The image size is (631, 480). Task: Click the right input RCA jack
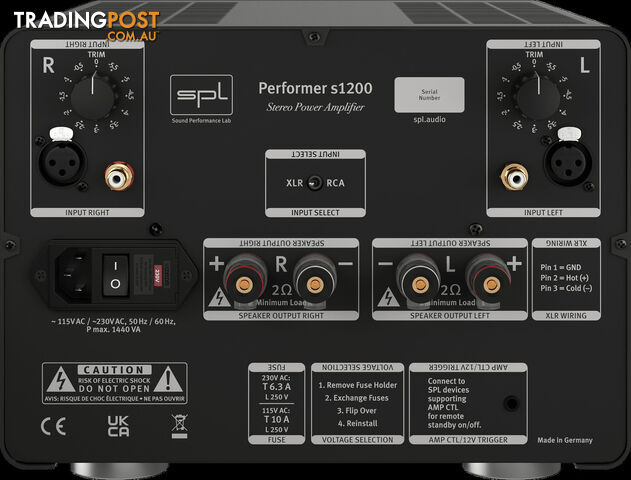point(120,176)
